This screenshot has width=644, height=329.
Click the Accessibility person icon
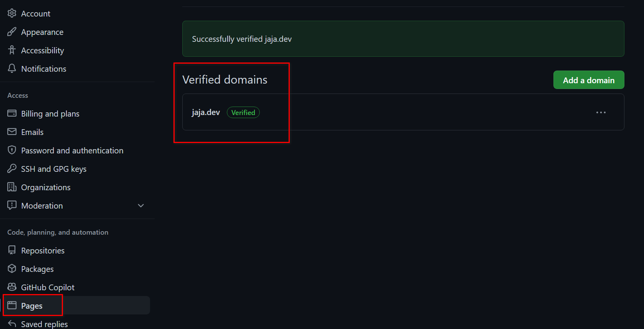pos(12,50)
